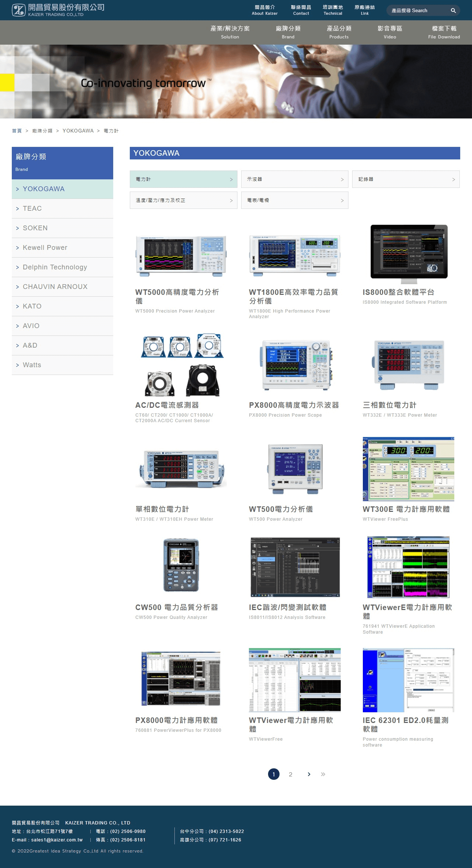Viewport: 472px width, 868px height.
Task: Open the 溫度/壓力/應力及校正 category tab
Action: pyautogui.click(x=184, y=200)
